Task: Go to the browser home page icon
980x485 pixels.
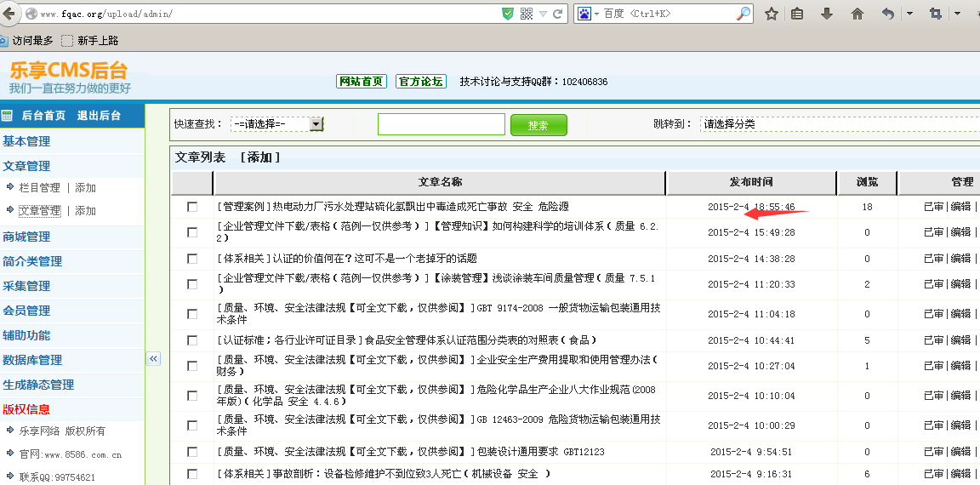Action: [x=857, y=14]
